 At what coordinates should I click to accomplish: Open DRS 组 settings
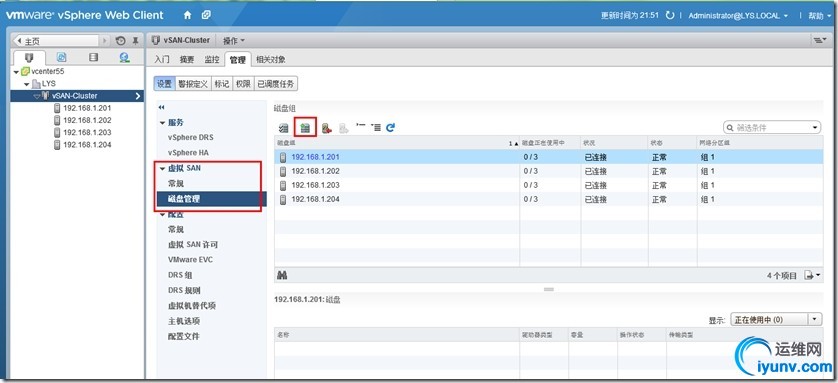click(x=180, y=275)
